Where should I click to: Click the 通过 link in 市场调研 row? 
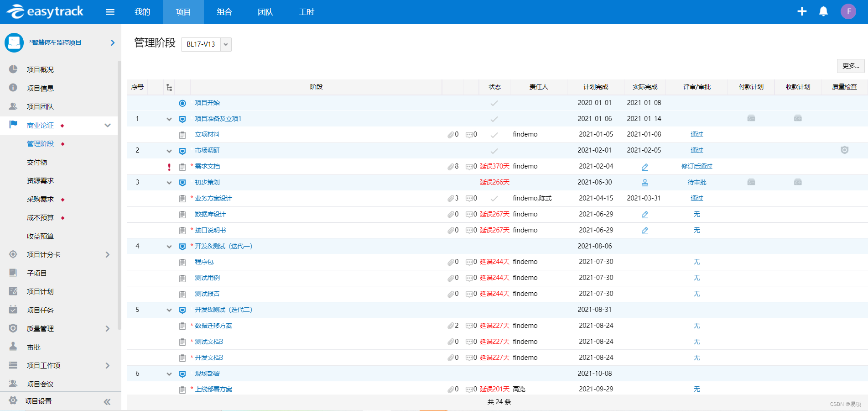[x=697, y=150]
